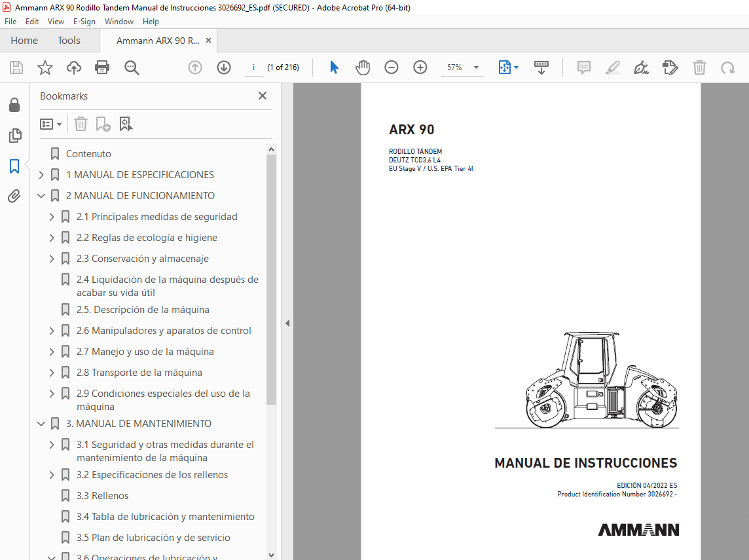The image size is (749, 560).
Task: Go to previous page arrow
Action: (x=195, y=67)
